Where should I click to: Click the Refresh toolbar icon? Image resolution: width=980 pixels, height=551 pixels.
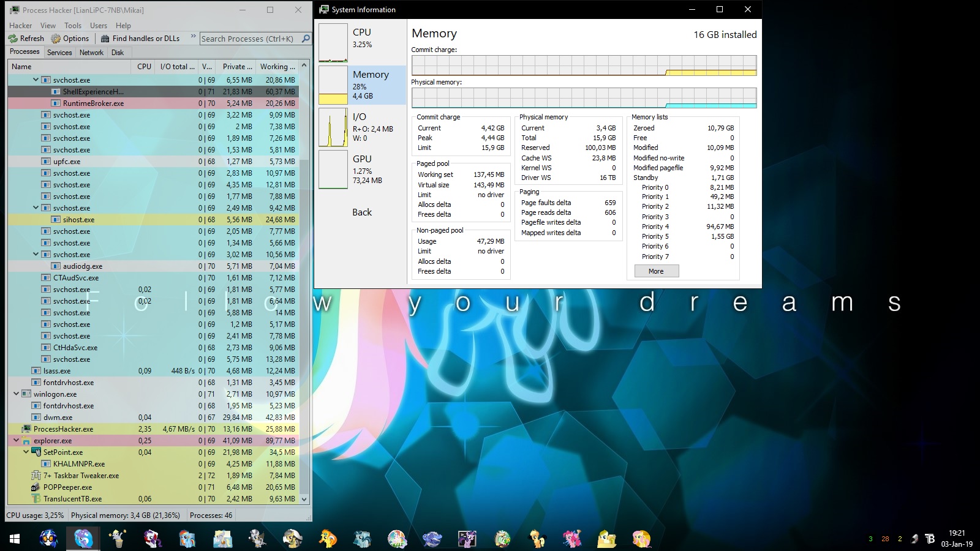click(13, 39)
